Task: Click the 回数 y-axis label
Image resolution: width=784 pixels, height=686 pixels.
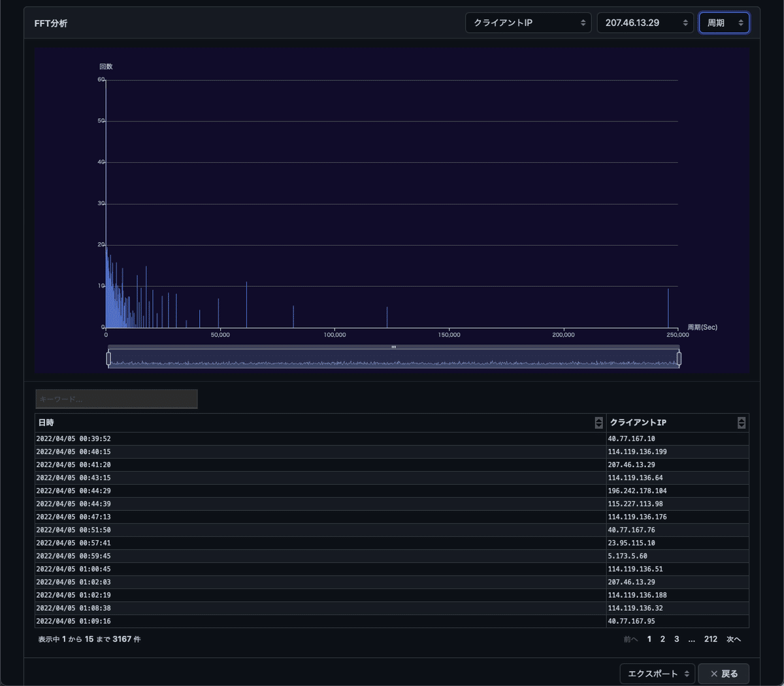Action: coord(106,67)
